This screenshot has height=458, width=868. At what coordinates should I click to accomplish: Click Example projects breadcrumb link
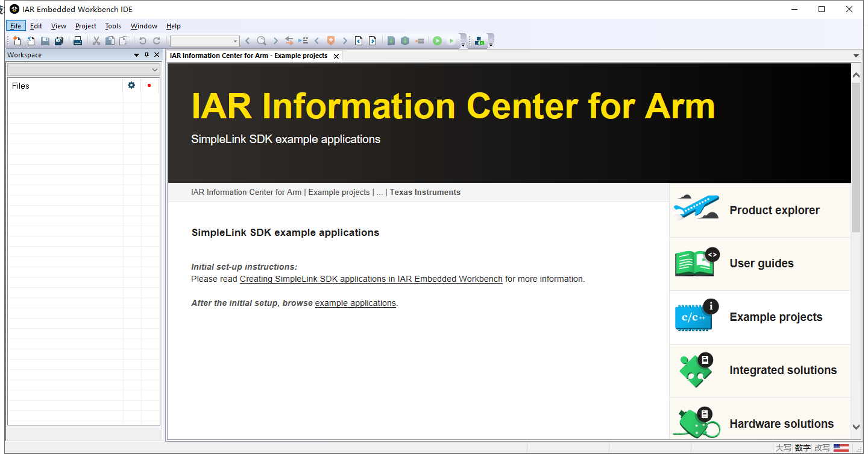tap(339, 192)
